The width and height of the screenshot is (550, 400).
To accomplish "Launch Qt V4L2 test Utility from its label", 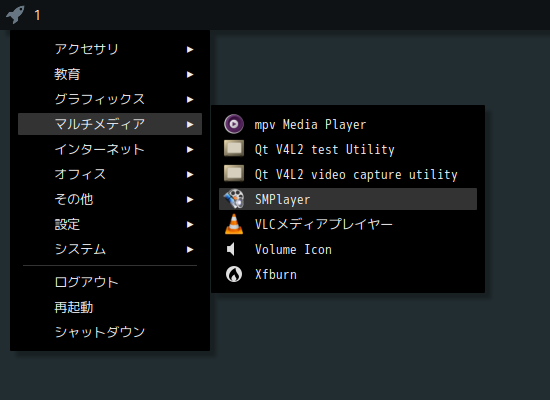I will [x=324, y=150].
